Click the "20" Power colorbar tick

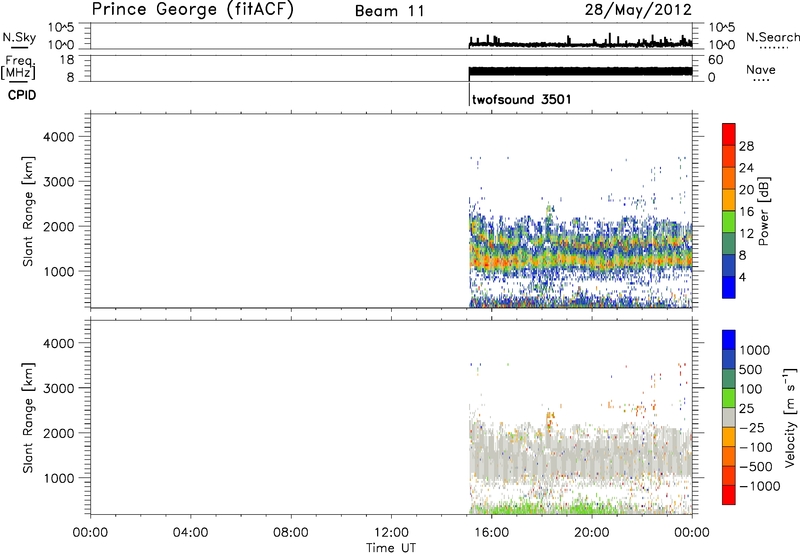tap(746, 190)
